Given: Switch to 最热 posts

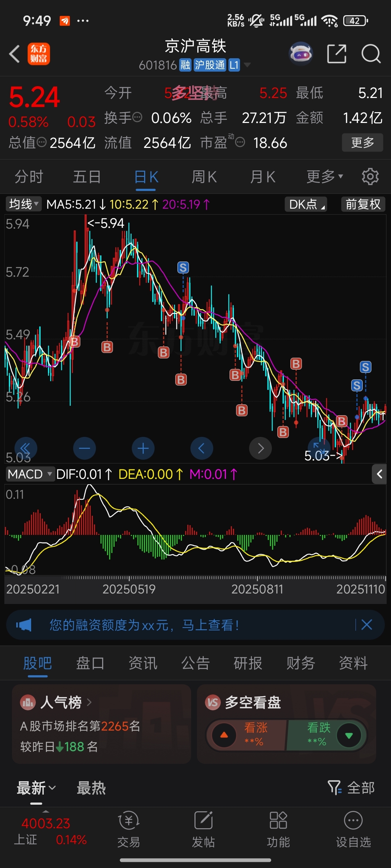Looking at the screenshot, I should [x=91, y=788].
